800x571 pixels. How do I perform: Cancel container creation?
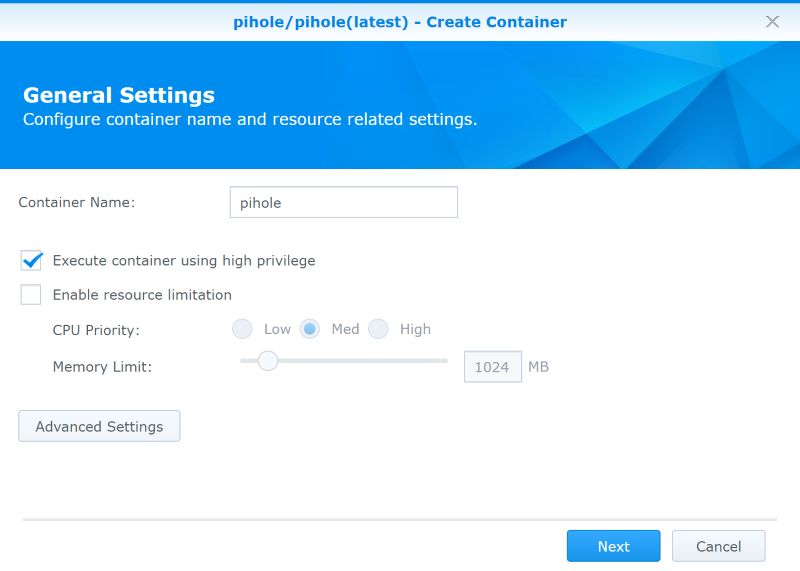tap(718, 546)
